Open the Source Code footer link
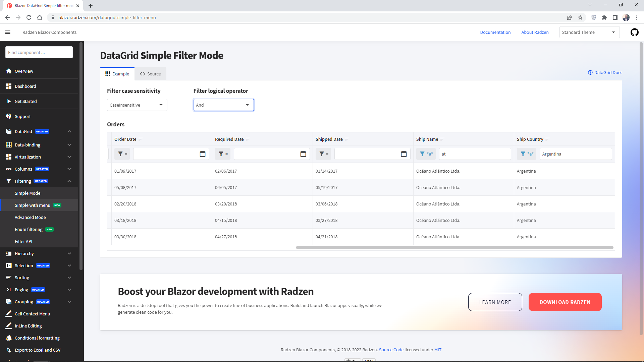 (x=391, y=350)
